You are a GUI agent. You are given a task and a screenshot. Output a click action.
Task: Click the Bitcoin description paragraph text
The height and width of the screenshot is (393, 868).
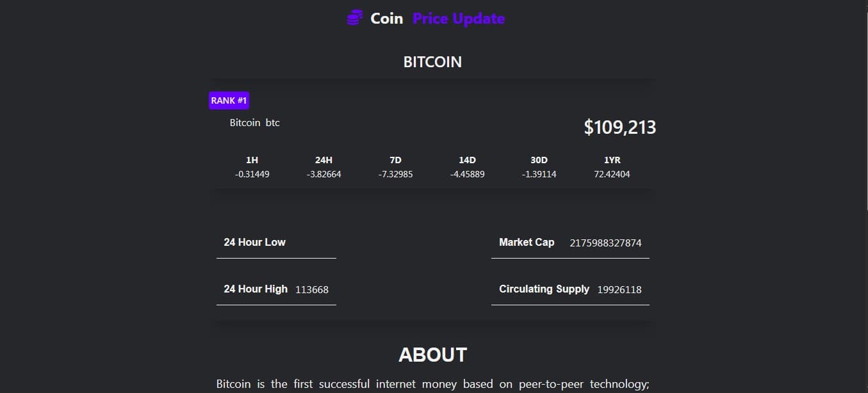(x=432, y=384)
